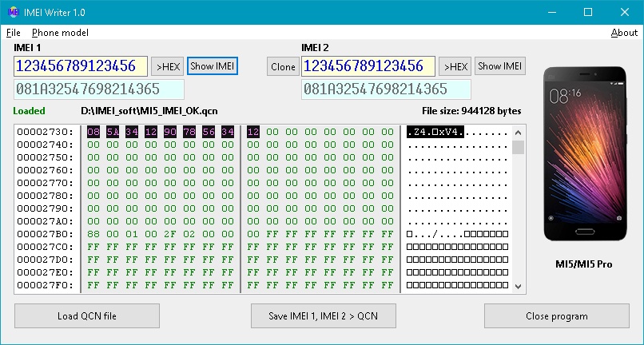Click the IMEI 1 number input field

(x=81, y=66)
